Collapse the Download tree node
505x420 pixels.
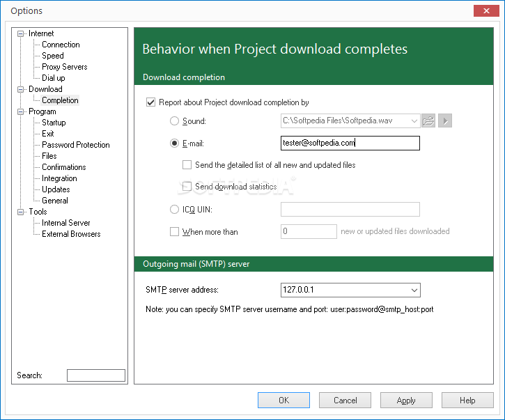[x=21, y=89]
